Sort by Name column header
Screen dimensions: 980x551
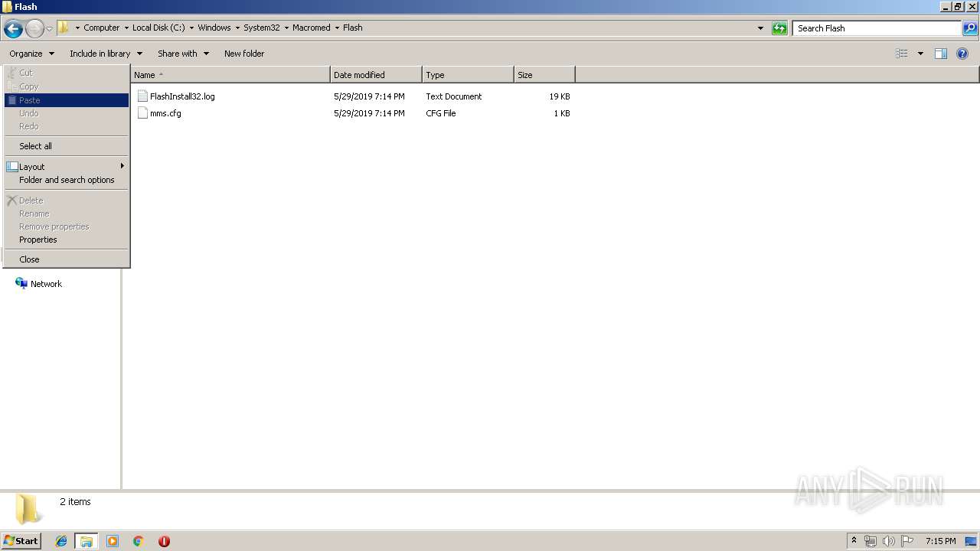(x=230, y=75)
